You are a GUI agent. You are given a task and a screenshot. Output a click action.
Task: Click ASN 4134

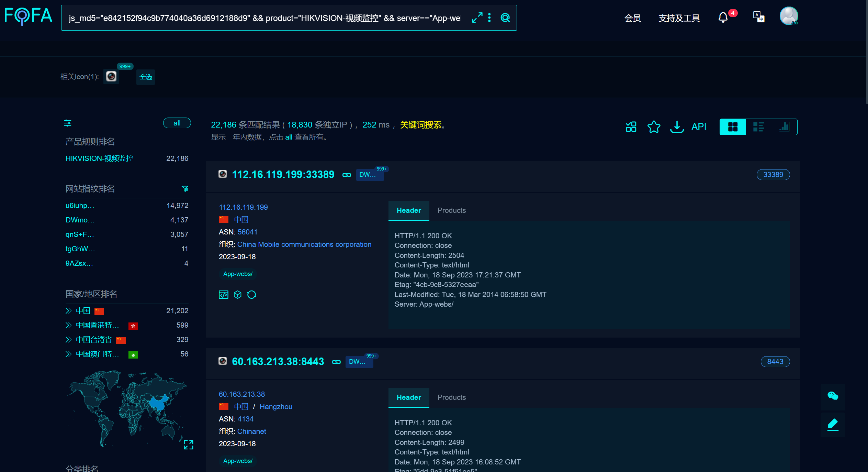(x=245, y=419)
